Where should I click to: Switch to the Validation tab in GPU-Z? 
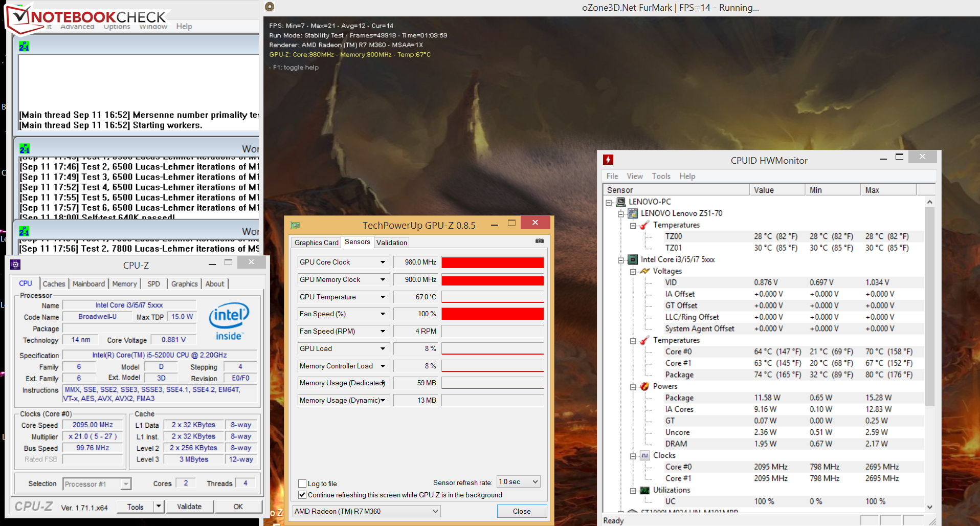(x=392, y=243)
